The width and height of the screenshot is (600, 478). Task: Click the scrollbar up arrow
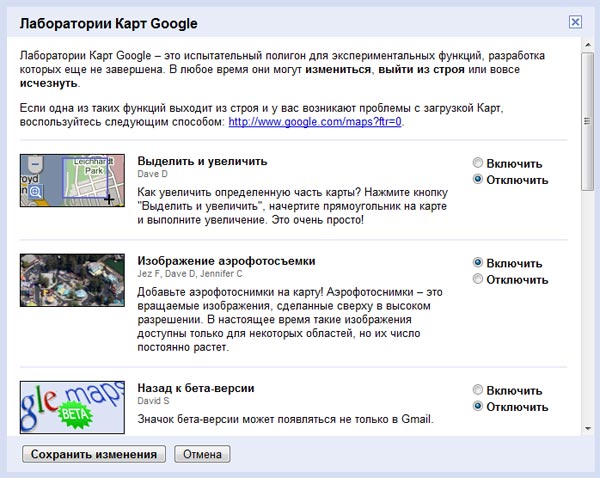point(588,44)
